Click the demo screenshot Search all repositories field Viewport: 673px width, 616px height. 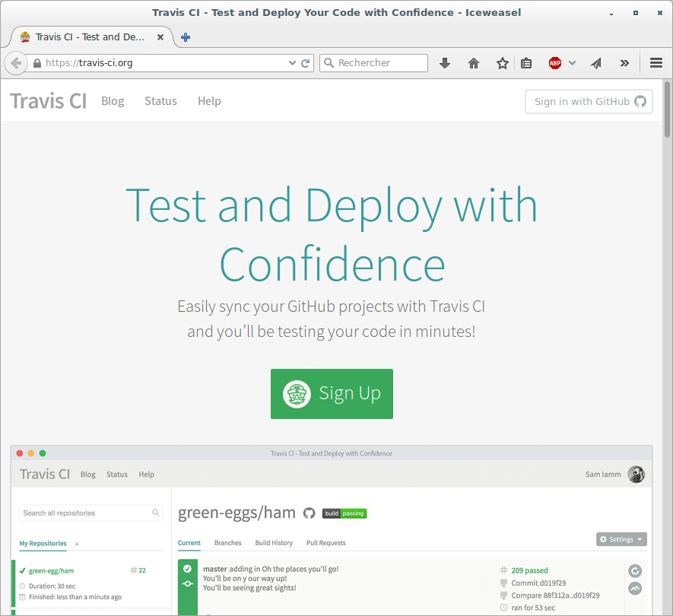91,513
